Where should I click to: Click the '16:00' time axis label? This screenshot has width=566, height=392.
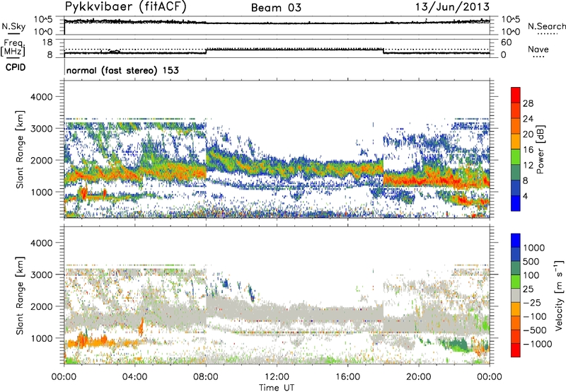(347, 377)
